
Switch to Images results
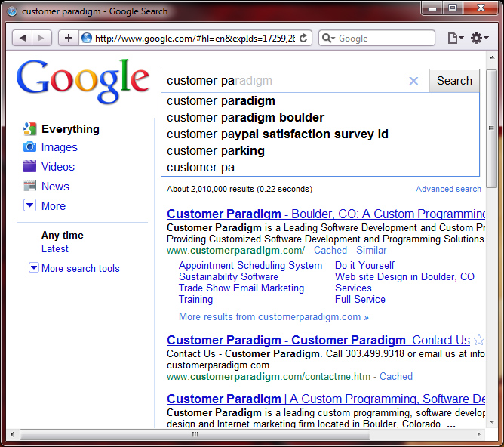coord(60,147)
